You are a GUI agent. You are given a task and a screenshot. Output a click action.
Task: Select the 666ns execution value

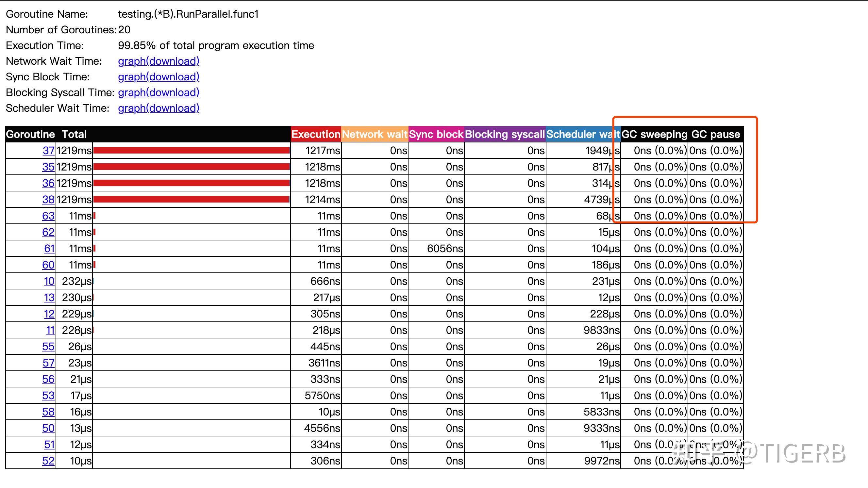click(325, 281)
